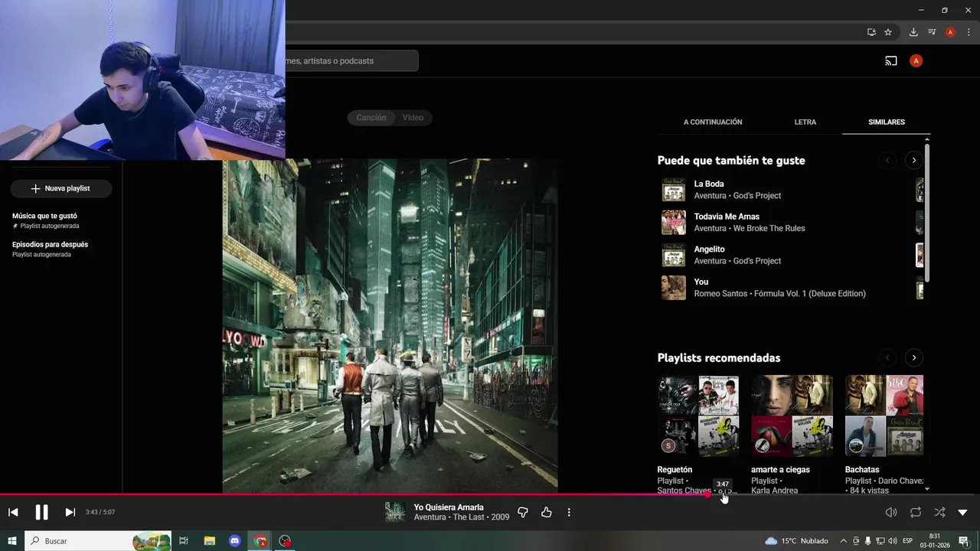
Task: Click the microphone icon in system tray
Action: [x=868, y=541]
